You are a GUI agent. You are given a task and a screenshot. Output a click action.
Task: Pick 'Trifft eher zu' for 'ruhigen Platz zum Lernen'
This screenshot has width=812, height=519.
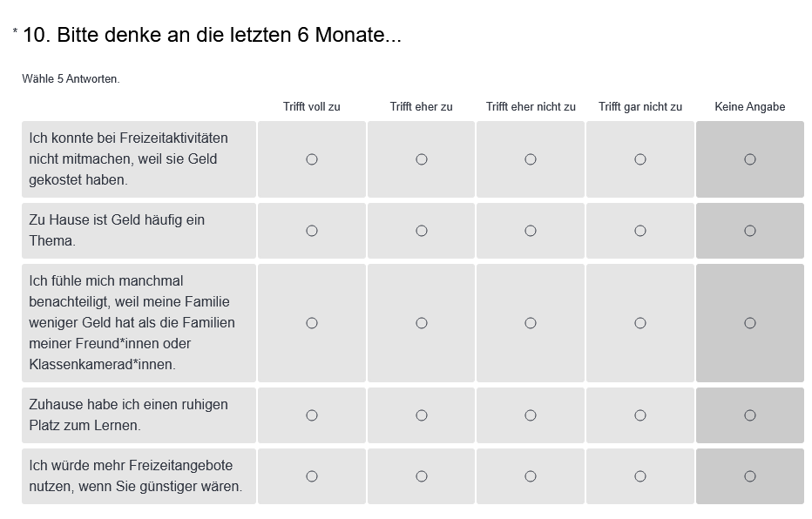[x=422, y=415]
